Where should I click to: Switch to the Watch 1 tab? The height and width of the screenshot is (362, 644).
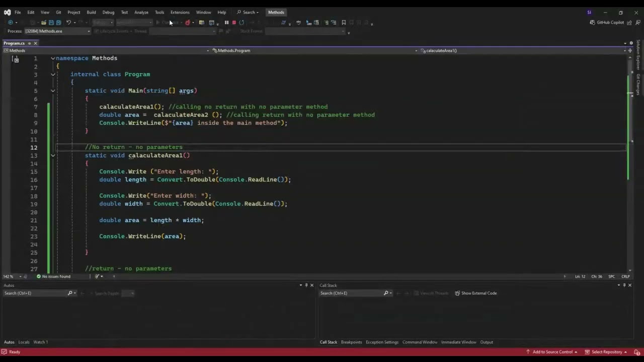point(41,342)
